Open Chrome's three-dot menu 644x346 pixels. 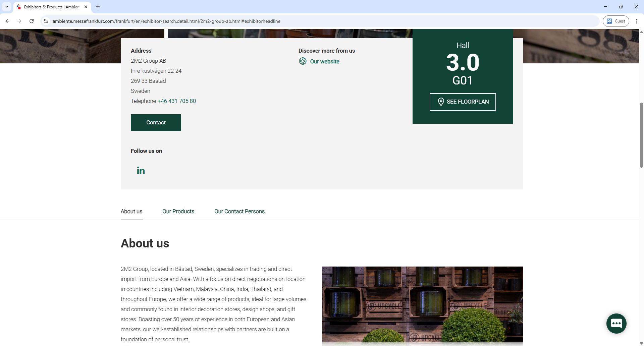637,21
